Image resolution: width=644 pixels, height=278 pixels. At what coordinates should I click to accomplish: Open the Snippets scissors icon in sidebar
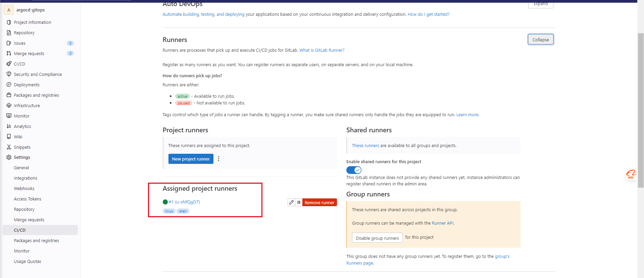point(9,147)
